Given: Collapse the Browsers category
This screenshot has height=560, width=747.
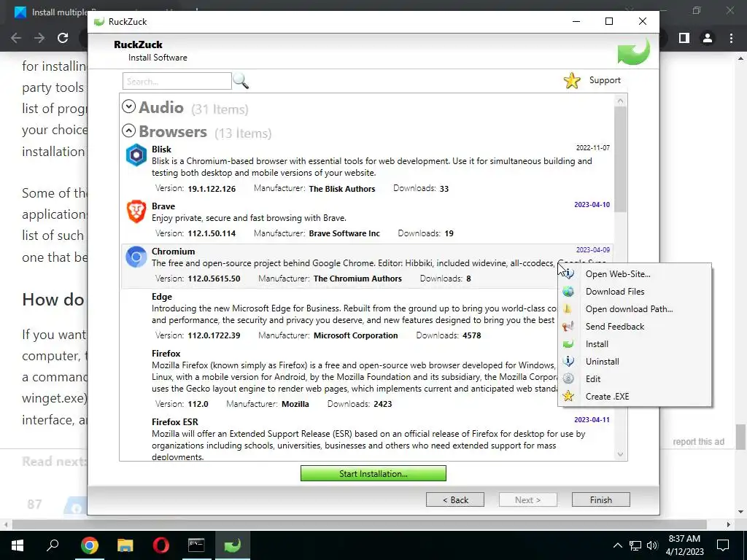Looking at the screenshot, I should (128, 131).
